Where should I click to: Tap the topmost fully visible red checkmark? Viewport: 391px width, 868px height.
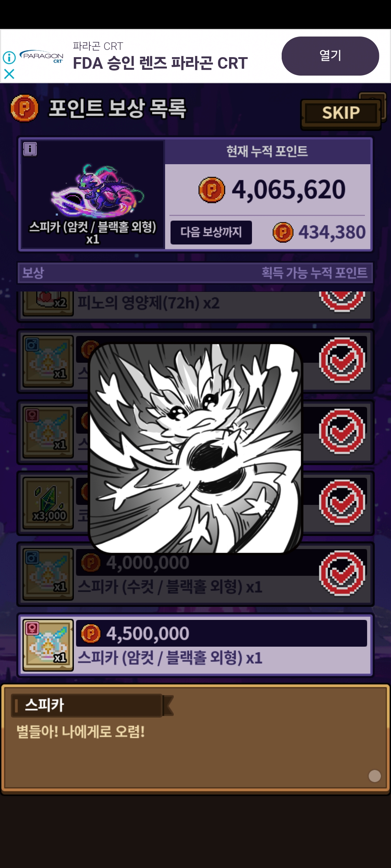click(x=342, y=360)
